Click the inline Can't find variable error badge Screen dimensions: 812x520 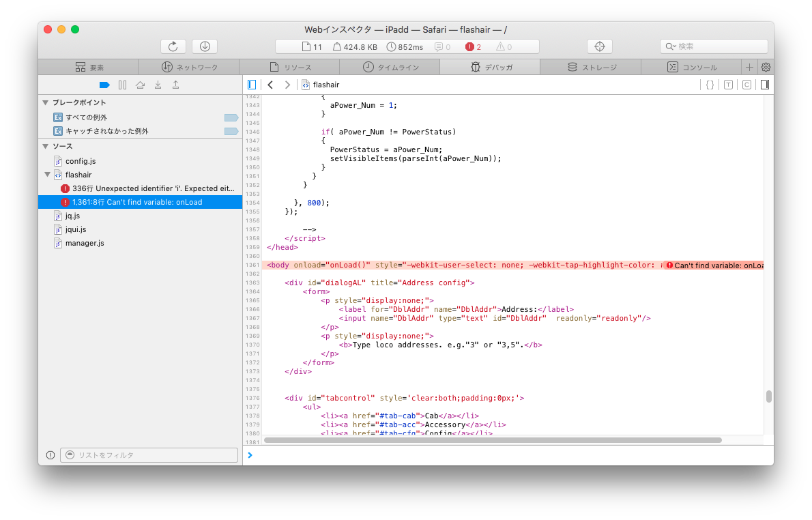pos(714,265)
